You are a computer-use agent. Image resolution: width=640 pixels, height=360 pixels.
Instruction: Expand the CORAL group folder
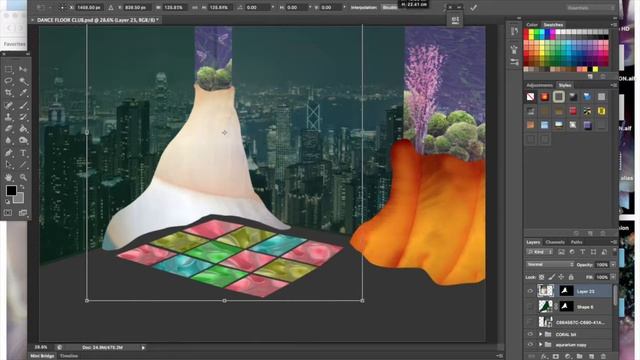pyautogui.click(x=540, y=334)
